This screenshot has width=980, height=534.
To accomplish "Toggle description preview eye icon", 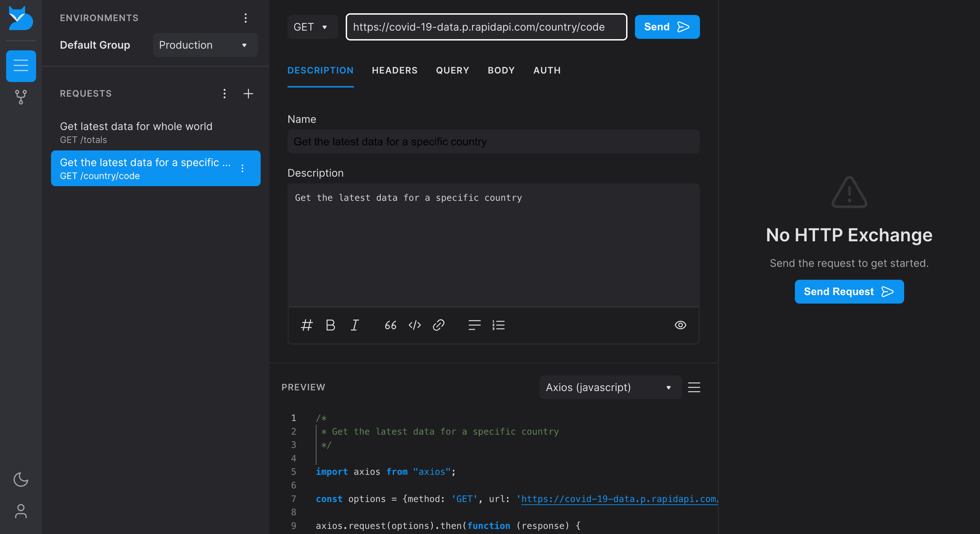I will (x=680, y=325).
